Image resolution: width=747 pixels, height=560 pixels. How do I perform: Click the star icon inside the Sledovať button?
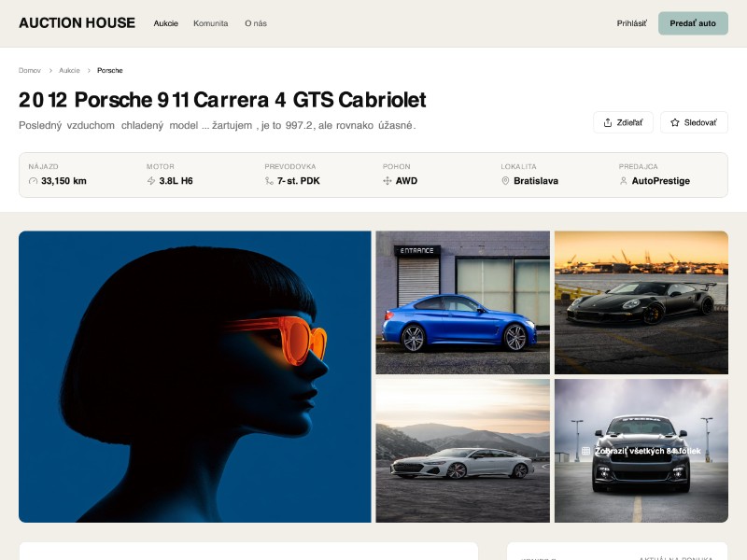(x=675, y=122)
